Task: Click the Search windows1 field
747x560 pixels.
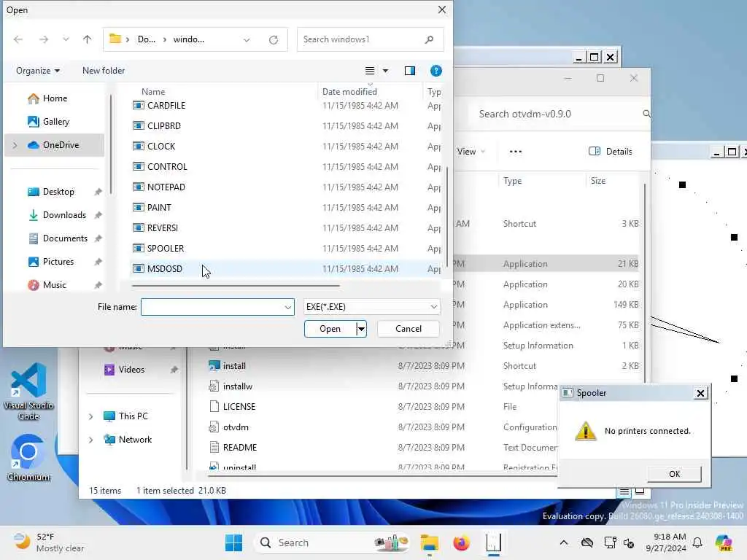Action: tap(370, 39)
